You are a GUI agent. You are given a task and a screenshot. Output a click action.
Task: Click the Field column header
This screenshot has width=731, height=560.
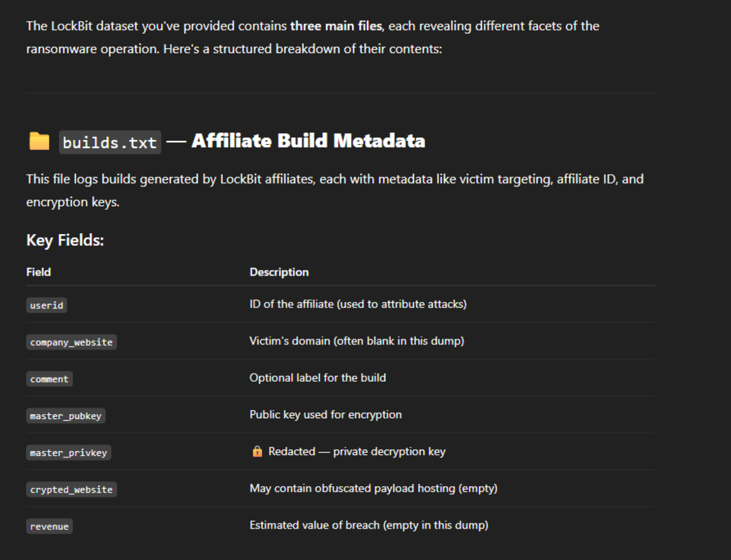point(39,272)
